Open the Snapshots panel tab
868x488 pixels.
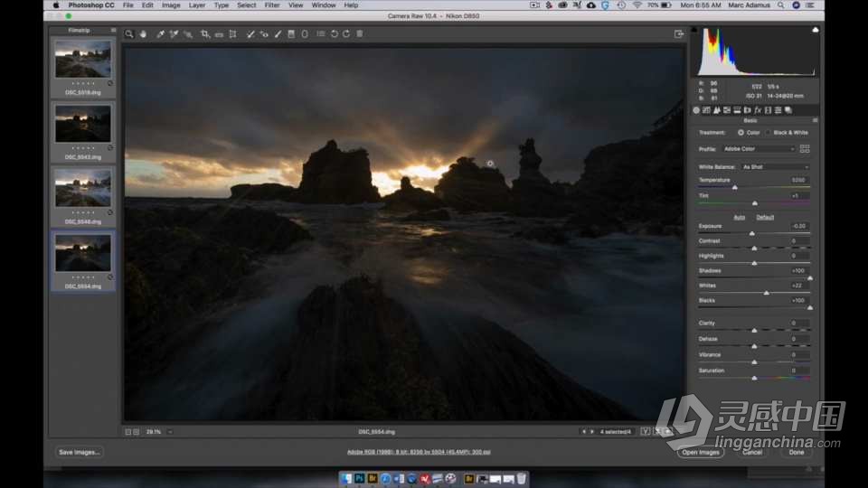[788, 110]
